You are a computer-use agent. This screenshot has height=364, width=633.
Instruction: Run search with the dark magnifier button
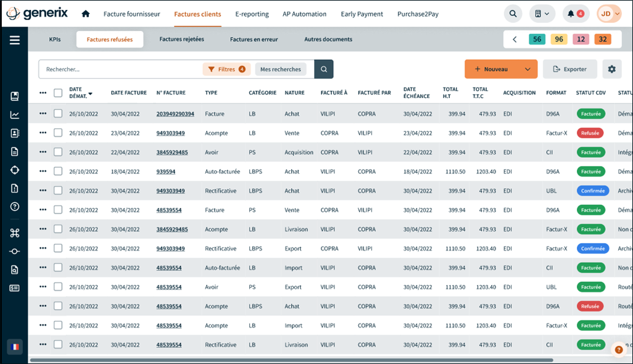[x=323, y=69]
